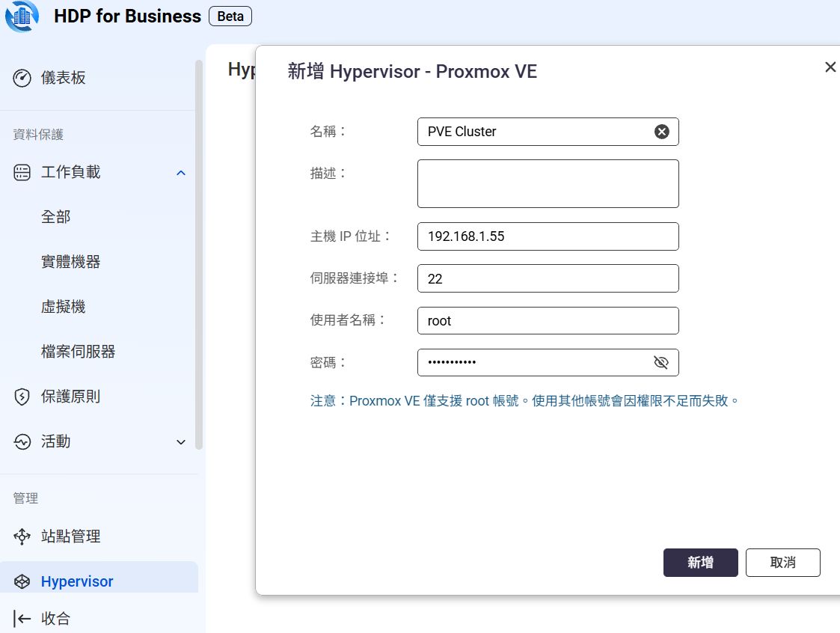Click the 新增 add button
Viewport: 840px width, 633px height.
click(701, 563)
